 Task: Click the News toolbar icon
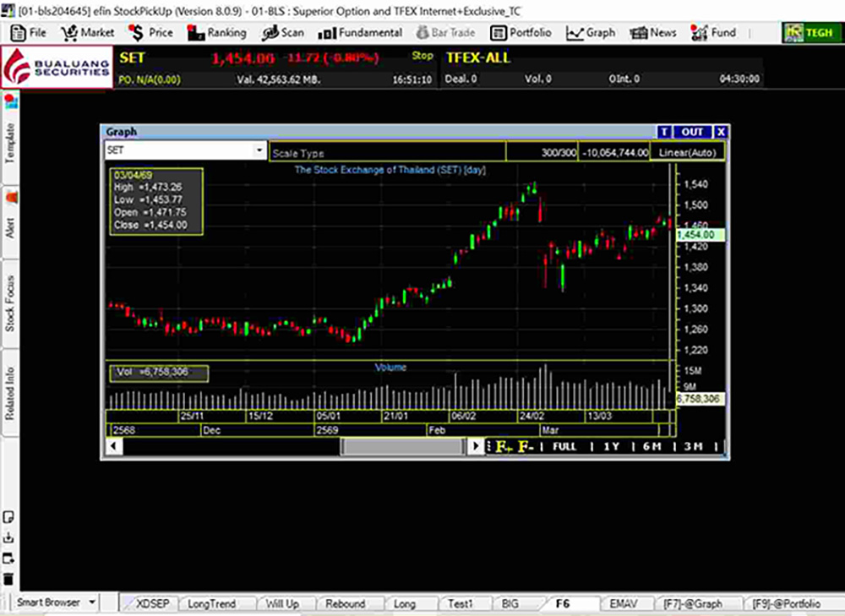click(640, 33)
